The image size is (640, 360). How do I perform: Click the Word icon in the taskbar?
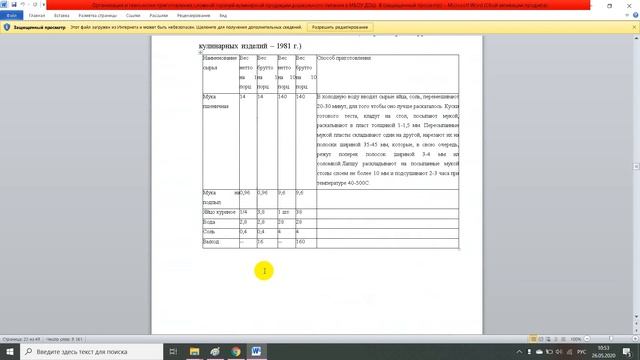pyautogui.click(x=256, y=351)
